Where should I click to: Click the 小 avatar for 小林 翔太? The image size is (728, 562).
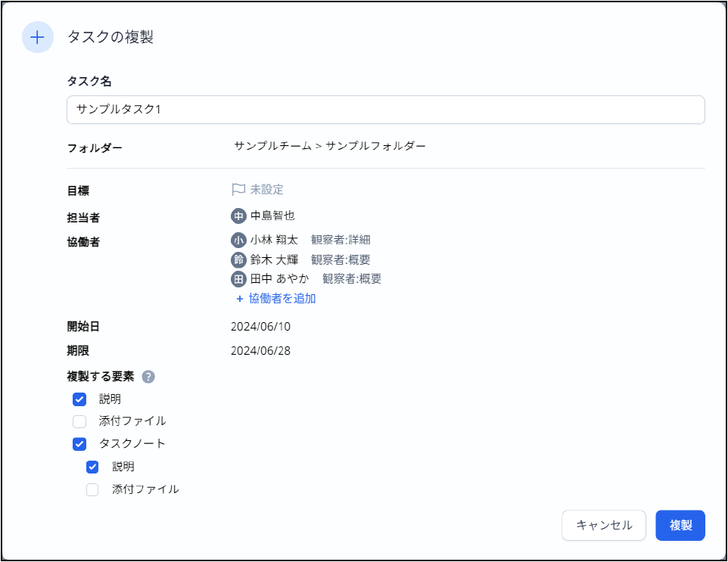tap(238, 240)
